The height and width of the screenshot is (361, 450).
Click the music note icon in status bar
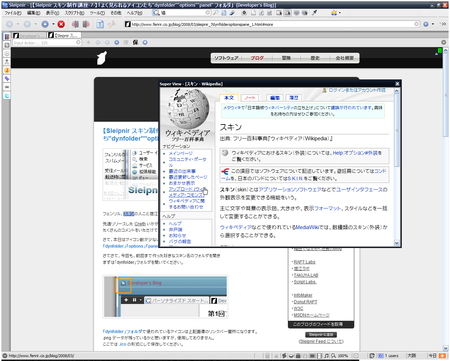coord(326,356)
